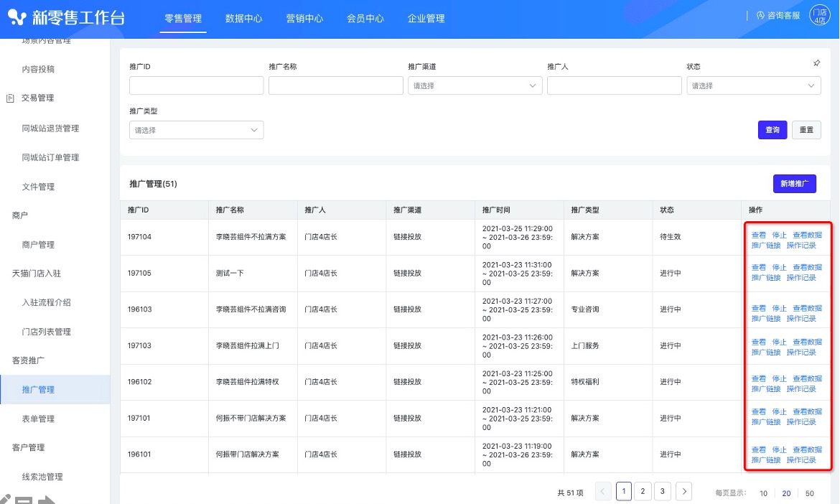This screenshot has height=504, width=840.
Task: Open the 推广渠道 dropdown
Action: click(475, 85)
